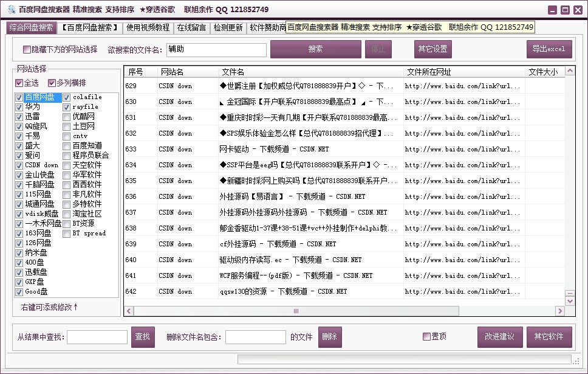Select the Good盘 site entry
This screenshot has width=588, height=374.
click(x=36, y=292)
